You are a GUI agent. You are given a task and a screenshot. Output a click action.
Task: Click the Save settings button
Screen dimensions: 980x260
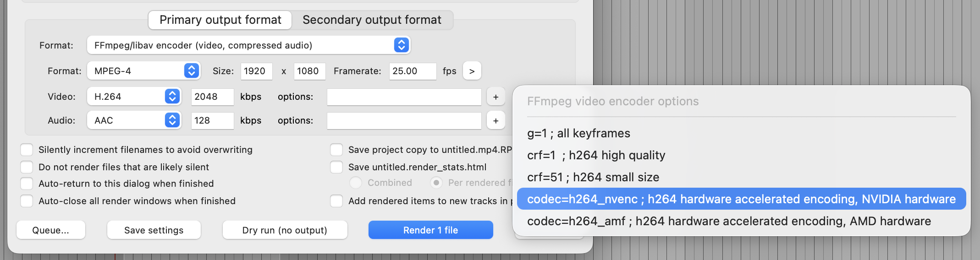(154, 230)
